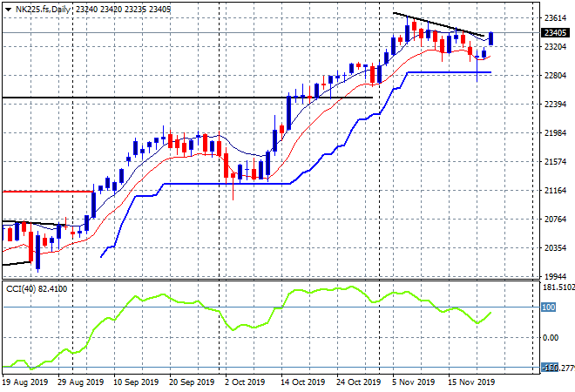Click the CCI level 100 label

pos(549,308)
